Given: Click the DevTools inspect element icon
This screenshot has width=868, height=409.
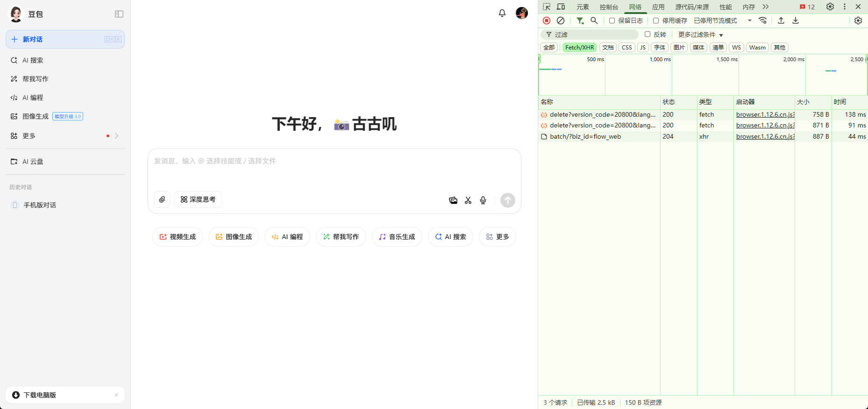Looking at the screenshot, I should [547, 7].
